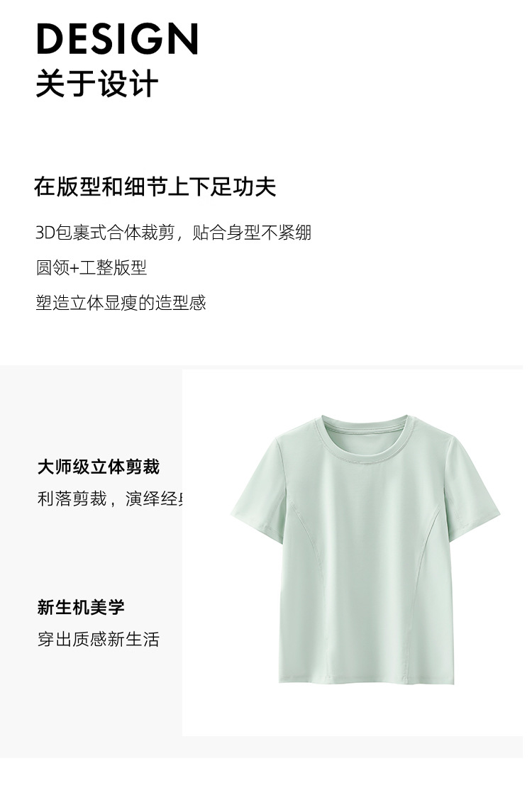
Task: Click the DESIGN heading text
Action: coord(117,38)
